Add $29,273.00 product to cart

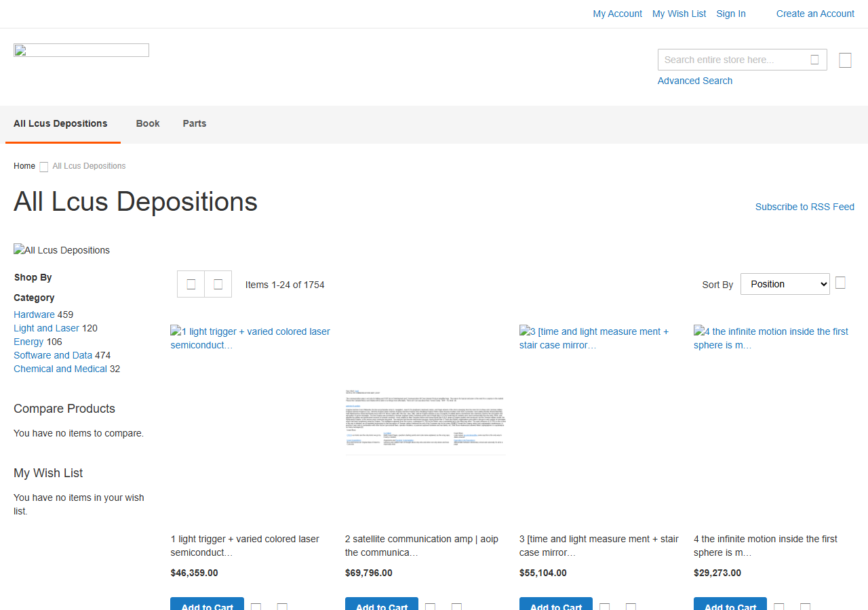click(730, 604)
